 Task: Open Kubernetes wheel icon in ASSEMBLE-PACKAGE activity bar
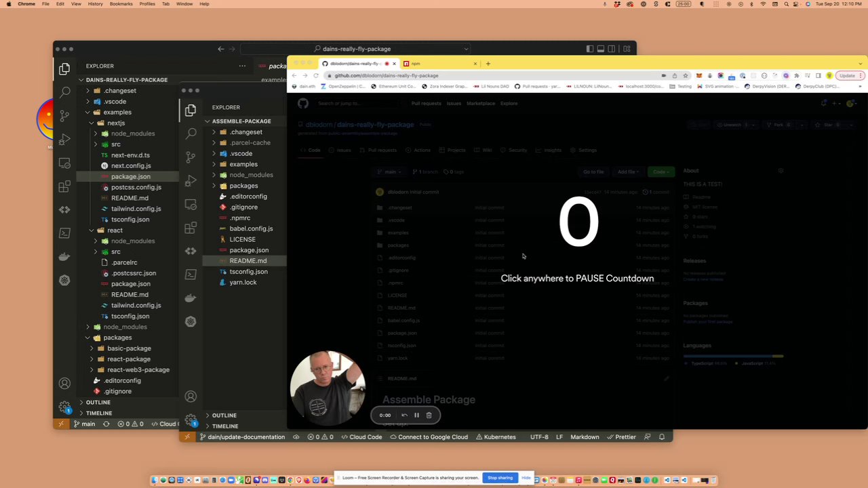click(x=191, y=321)
